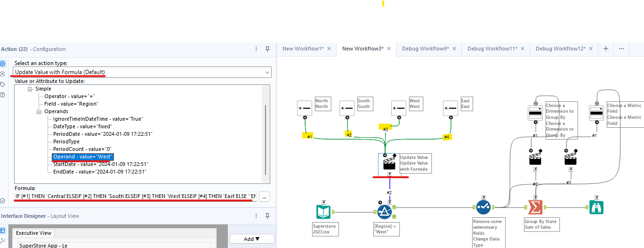The height and width of the screenshot is (248, 644).
Task: Pin the Action Configuration panel
Action: [x=267, y=49]
